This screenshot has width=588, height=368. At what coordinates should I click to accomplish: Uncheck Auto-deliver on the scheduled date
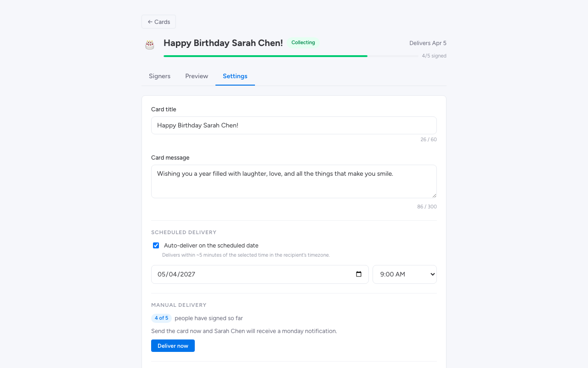tap(156, 246)
